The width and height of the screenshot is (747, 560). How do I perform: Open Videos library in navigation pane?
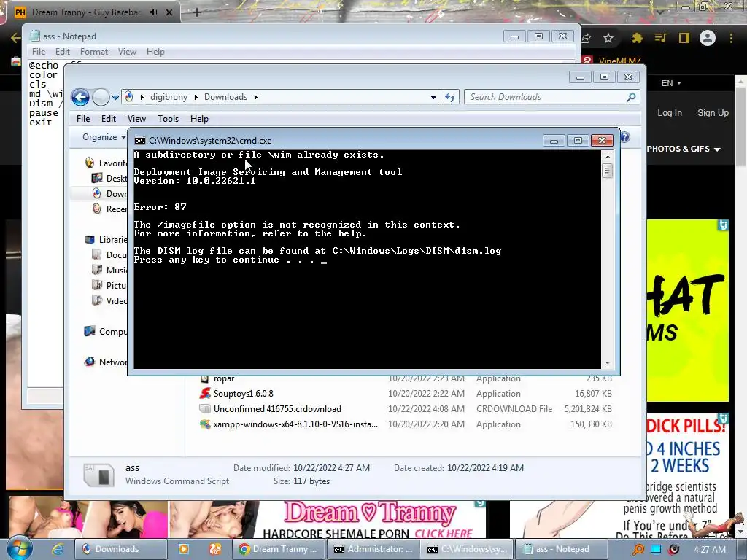tap(110, 300)
